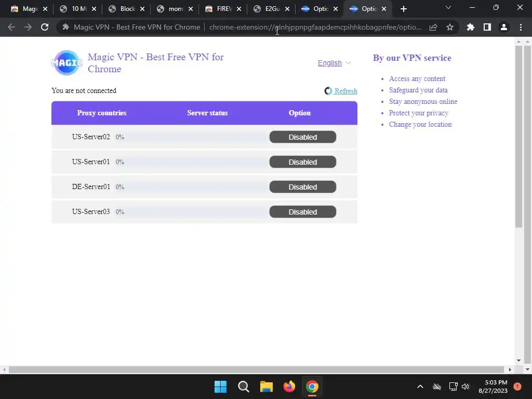
Task: Click the horizontal scrollbar at page bottom
Action: [256, 369]
